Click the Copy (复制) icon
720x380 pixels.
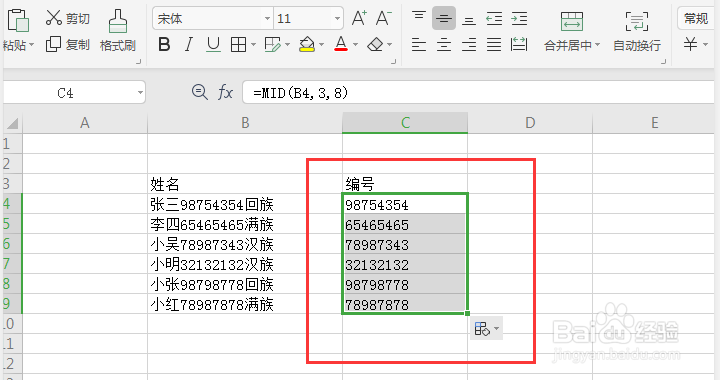(53, 45)
